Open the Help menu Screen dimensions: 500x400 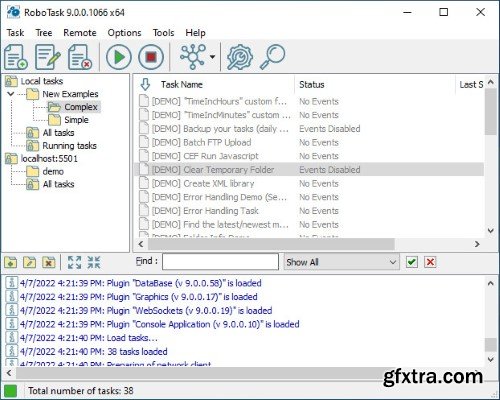pos(195,33)
